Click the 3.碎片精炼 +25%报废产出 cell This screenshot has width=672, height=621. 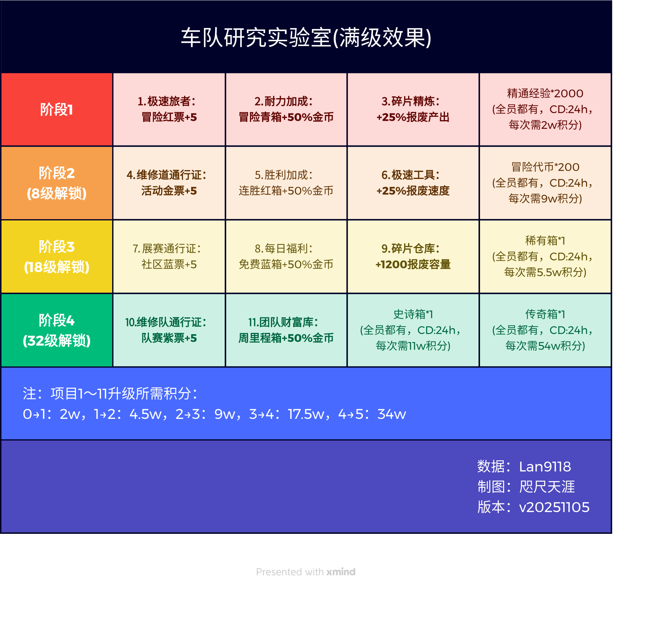point(413,109)
